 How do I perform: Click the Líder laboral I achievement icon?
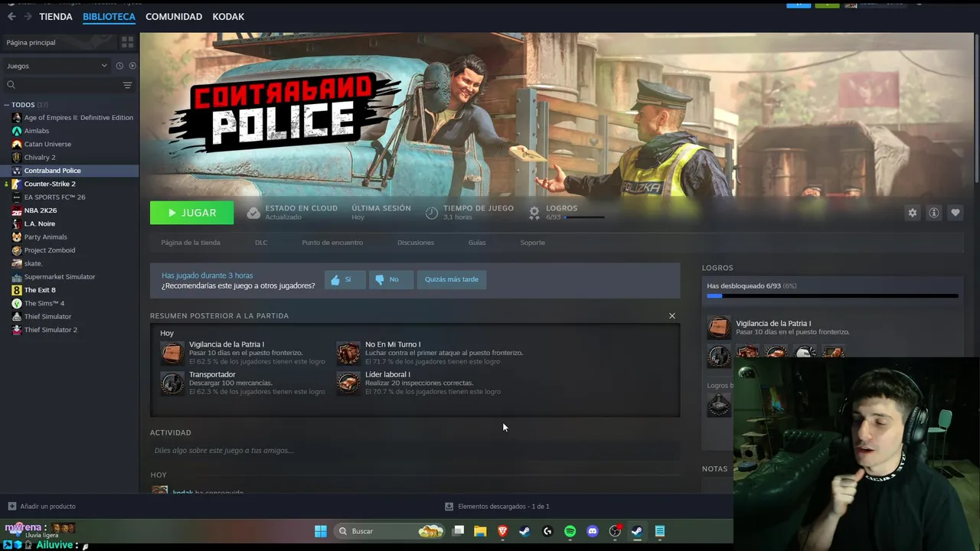click(x=348, y=383)
